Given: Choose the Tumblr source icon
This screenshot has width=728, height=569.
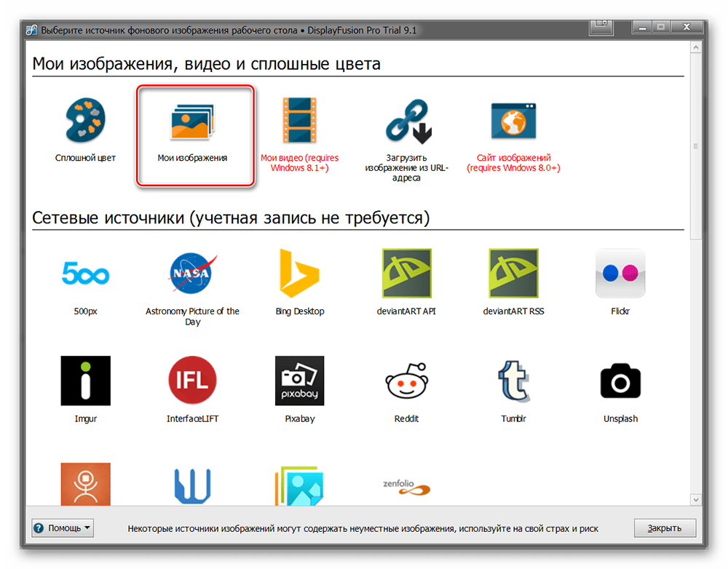Looking at the screenshot, I should pyautogui.click(x=513, y=381).
